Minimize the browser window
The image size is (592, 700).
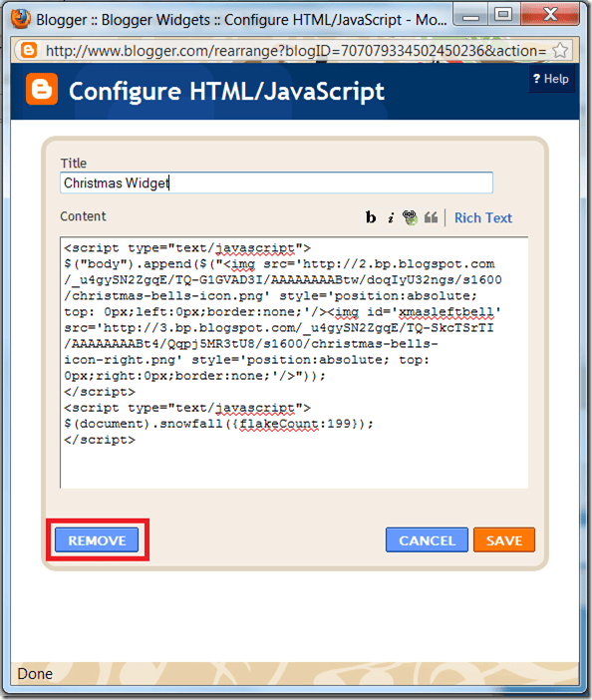point(471,16)
